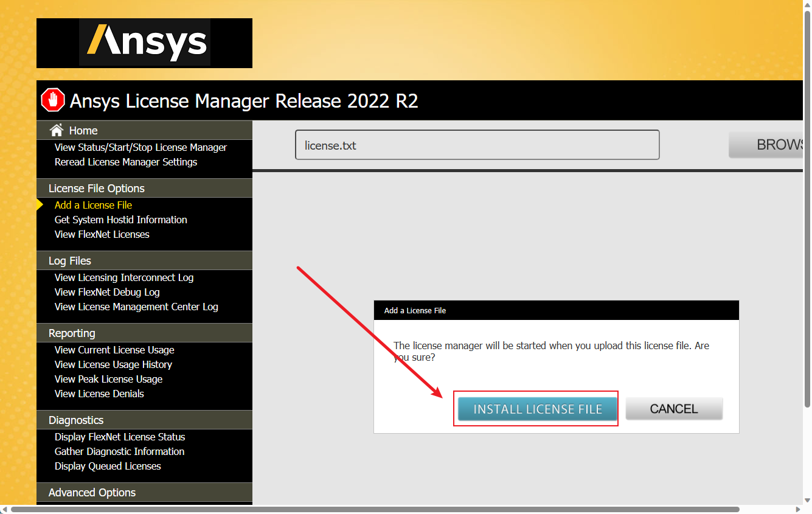Image resolution: width=812 pixels, height=514 pixels.
Task: Click the horizontal scroll left arrow
Action: point(4,509)
